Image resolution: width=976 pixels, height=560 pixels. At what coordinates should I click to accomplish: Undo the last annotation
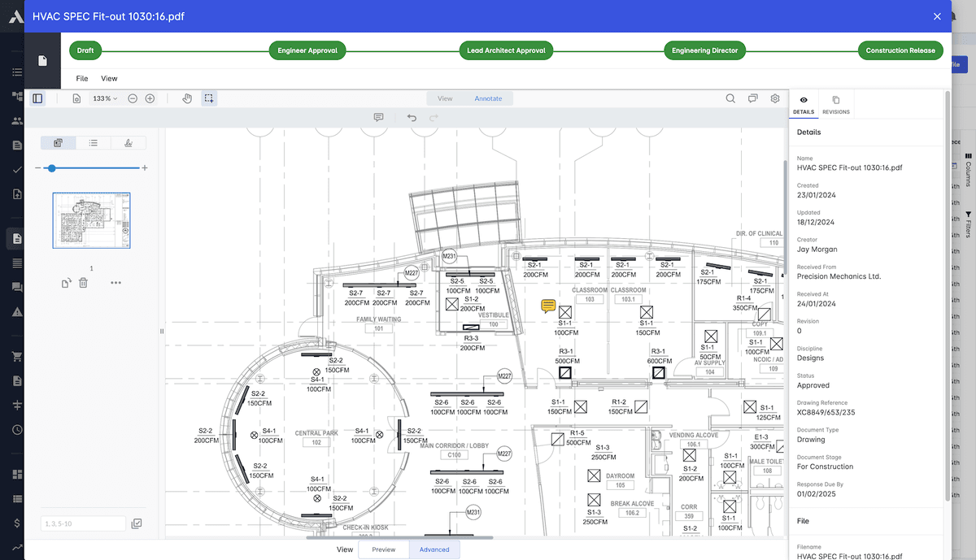(x=412, y=117)
